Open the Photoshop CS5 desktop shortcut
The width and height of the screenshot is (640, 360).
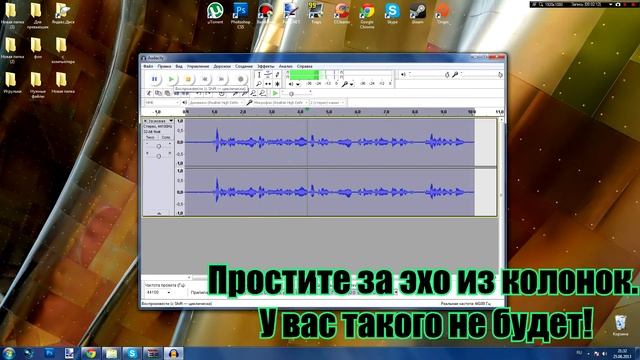pyautogui.click(x=240, y=15)
